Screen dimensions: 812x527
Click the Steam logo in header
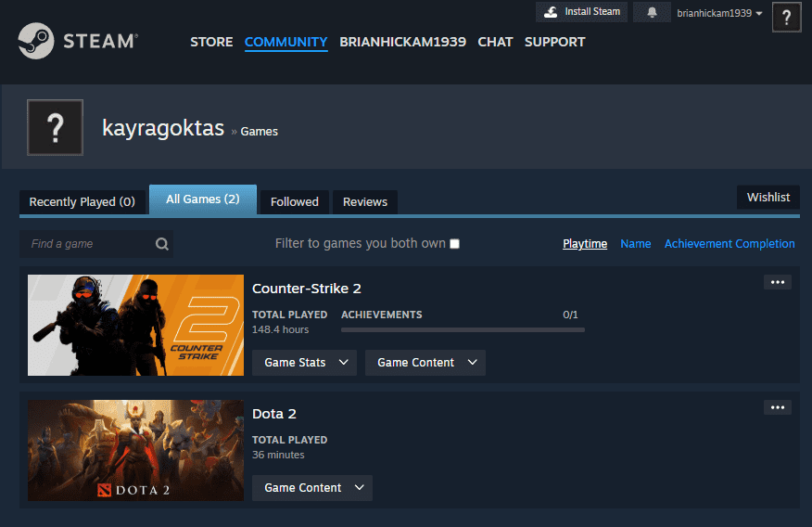coord(77,41)
